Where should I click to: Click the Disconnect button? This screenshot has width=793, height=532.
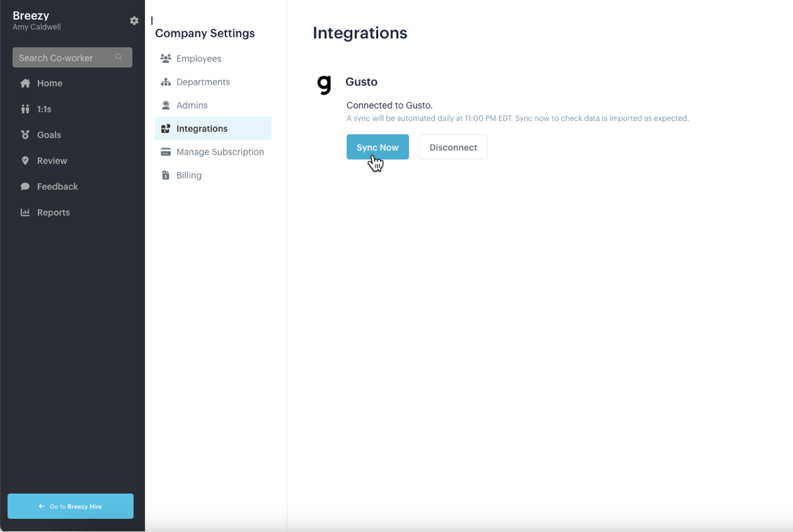tap(453, 146)
